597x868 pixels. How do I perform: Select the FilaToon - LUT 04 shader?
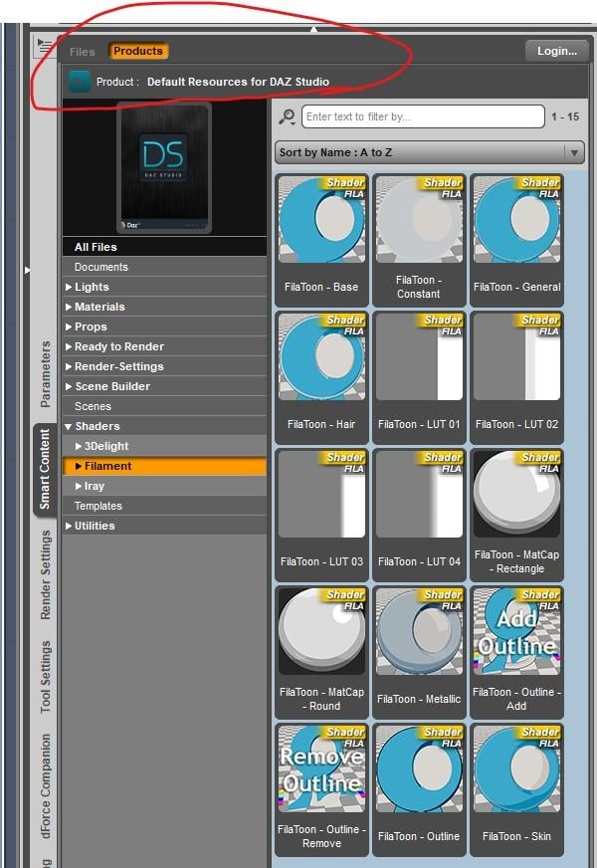(x=419, y=515)
